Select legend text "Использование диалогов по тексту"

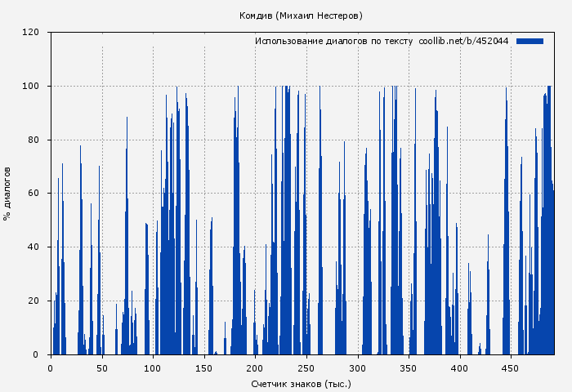pos(333,41)
